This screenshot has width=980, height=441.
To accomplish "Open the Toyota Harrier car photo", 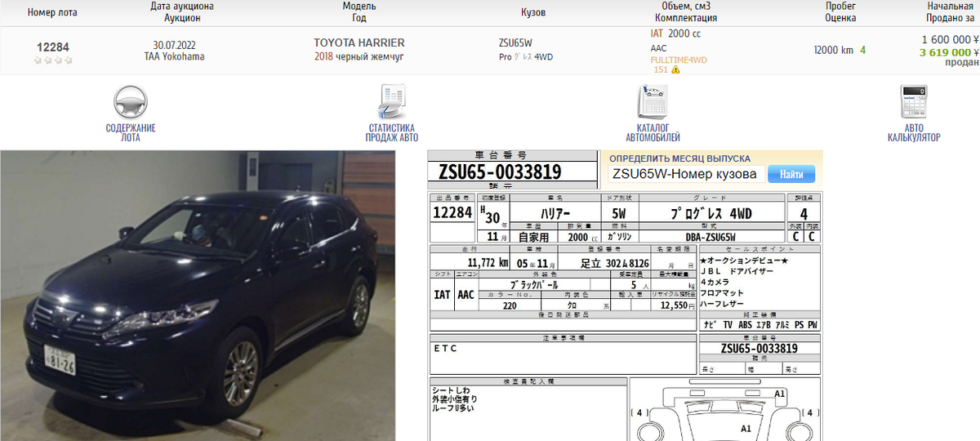I will pos(198,296).
